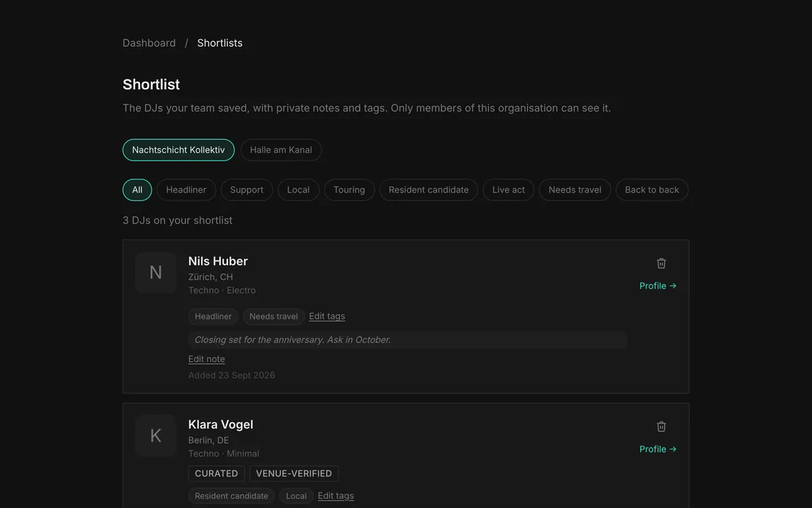Filter the shortlist by Support
Screen dimensions: 812x508
[x=246, y=190]
